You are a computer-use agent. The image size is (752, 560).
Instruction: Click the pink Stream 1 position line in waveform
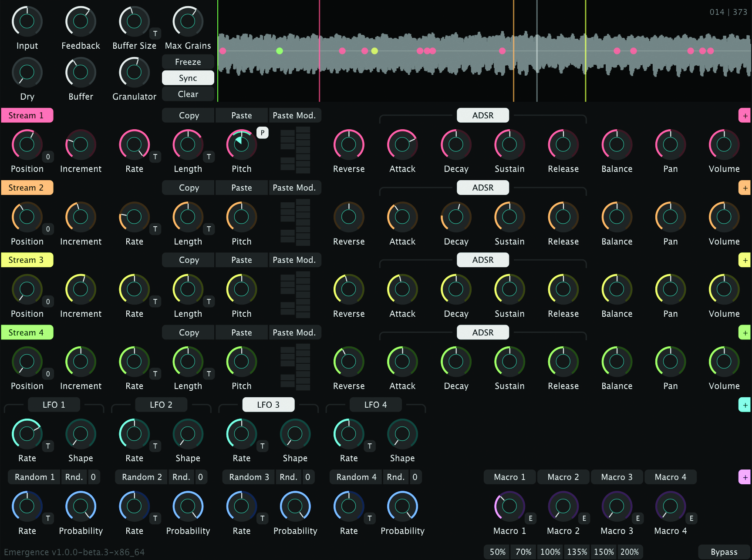[320, 51]
